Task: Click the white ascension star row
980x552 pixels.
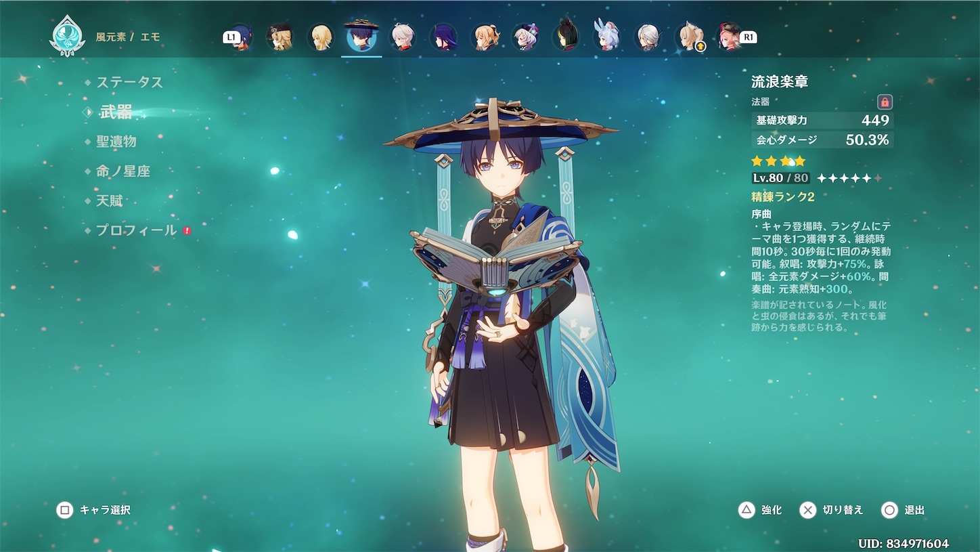Action: (849, 178)
